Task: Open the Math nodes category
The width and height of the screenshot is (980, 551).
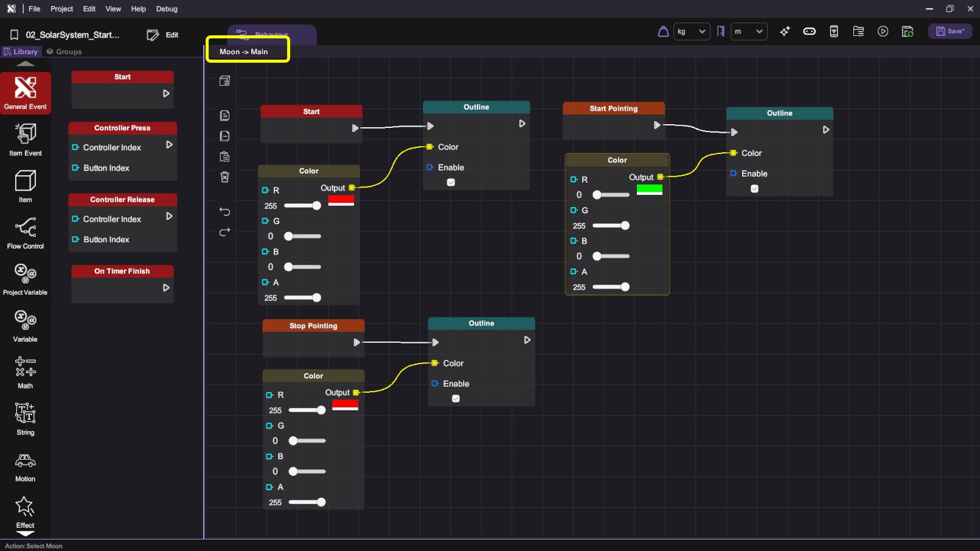Action: pos(25,371)
